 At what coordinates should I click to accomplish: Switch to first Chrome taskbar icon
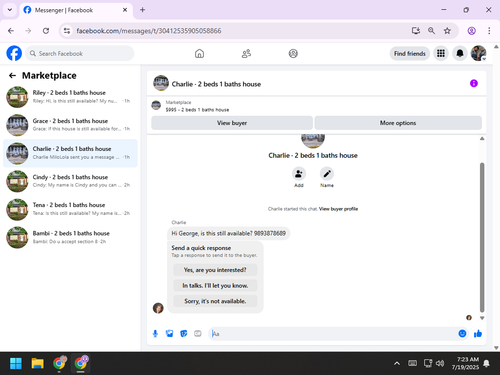[x=59, y=363]
